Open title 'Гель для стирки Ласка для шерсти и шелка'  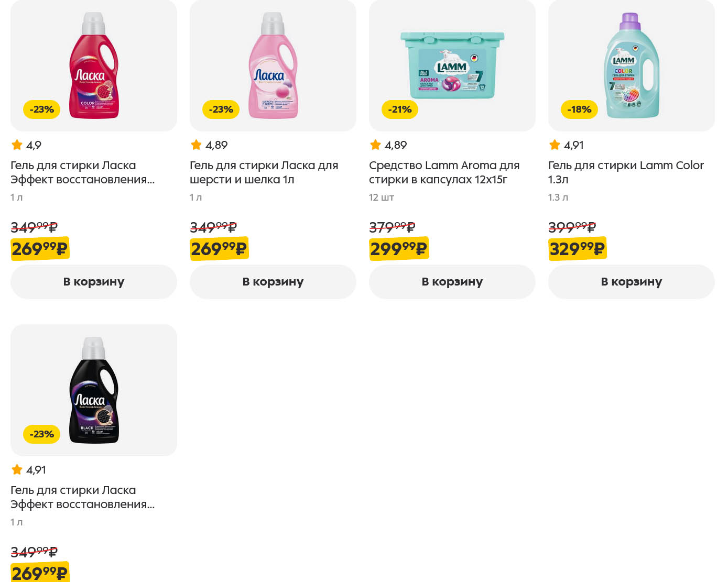coord(264,172)
